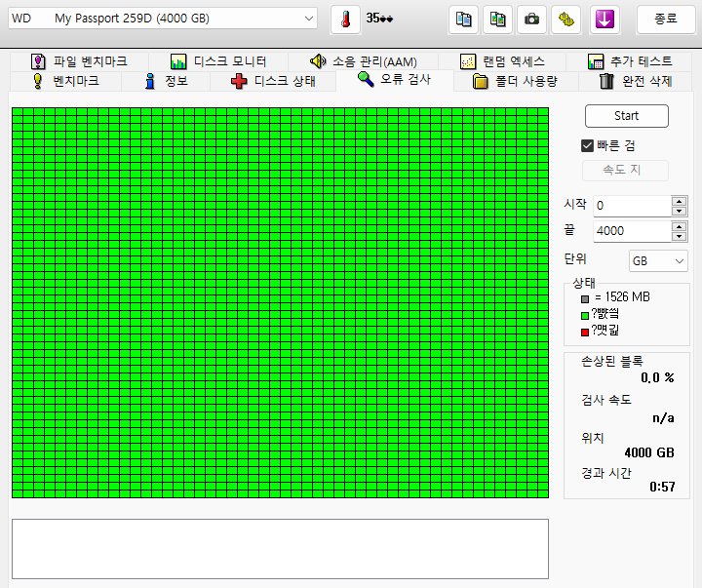Click the = 1526 MB block size text
Image resolution: width=702 pixels, height=588 pixels.
coord(622,296)
